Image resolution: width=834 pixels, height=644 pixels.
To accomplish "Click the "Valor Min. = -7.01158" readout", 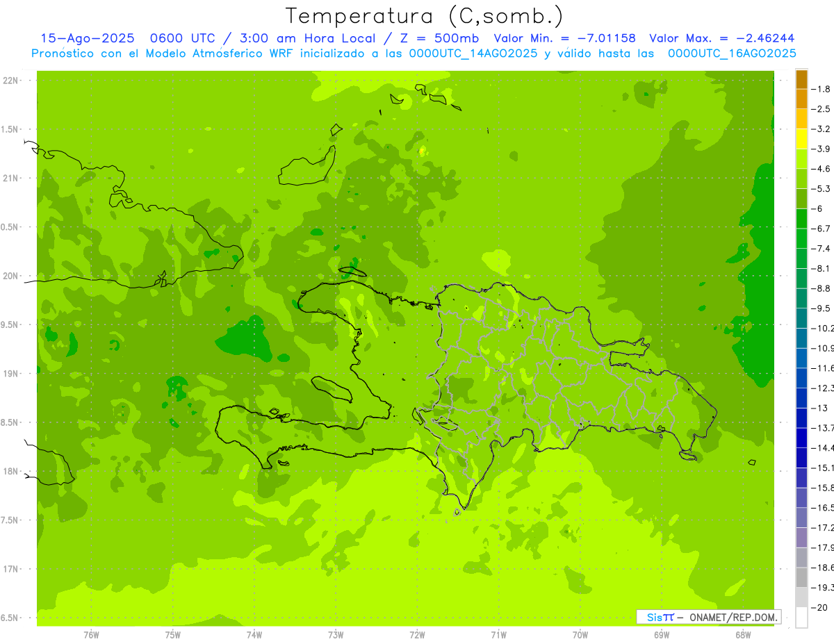I will [x=564, y=38].
